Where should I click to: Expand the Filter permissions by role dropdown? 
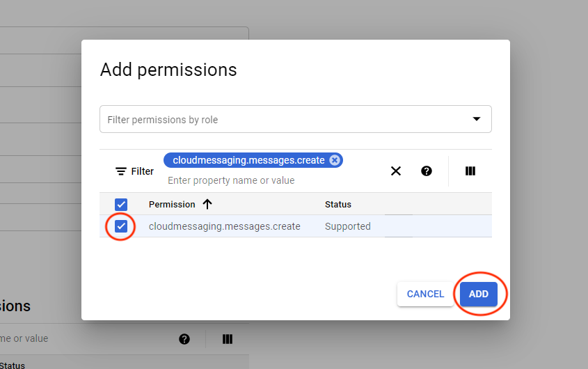296,119
